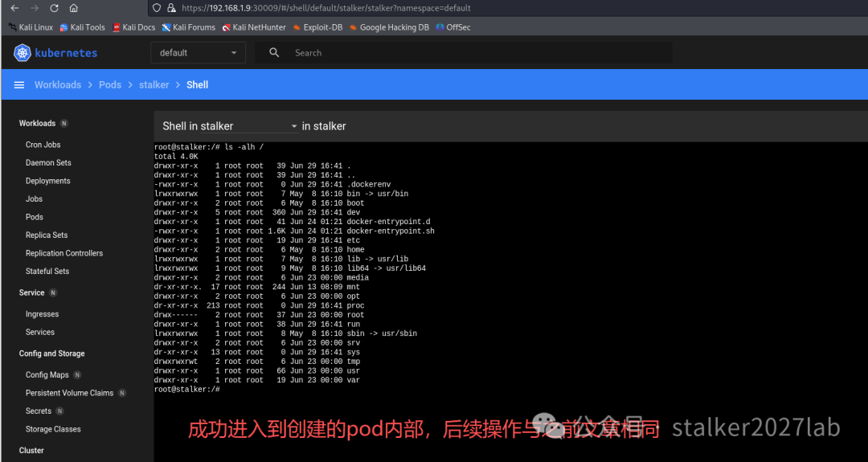Click the N badge next to Secrets
This screenshot has height=462, width=868.
click(59, 411)
